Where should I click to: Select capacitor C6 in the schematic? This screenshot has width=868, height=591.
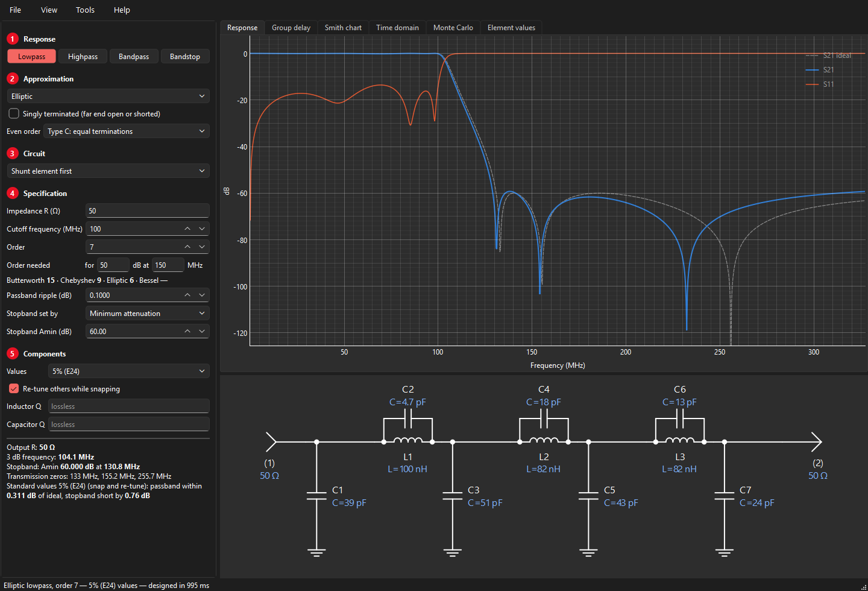pos(680,418)
